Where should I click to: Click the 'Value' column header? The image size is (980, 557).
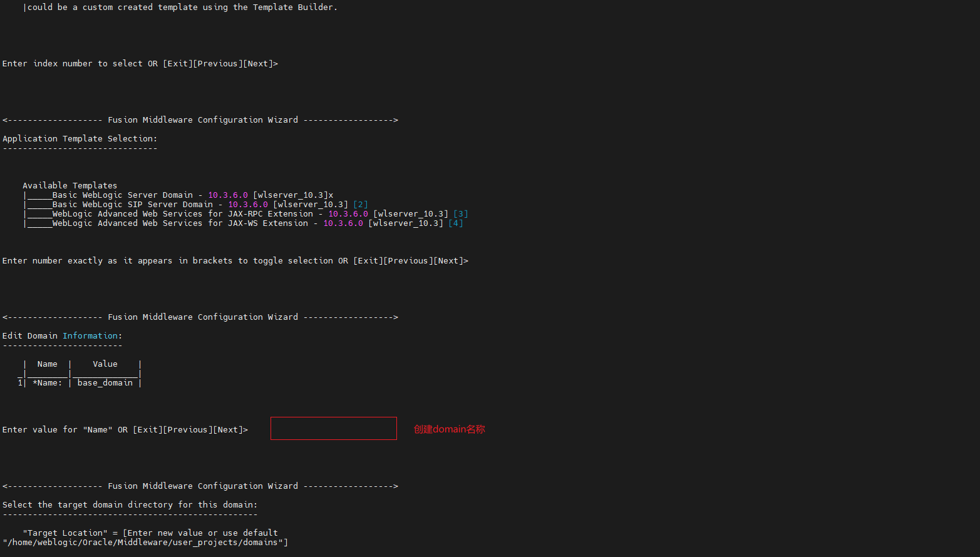105,364
